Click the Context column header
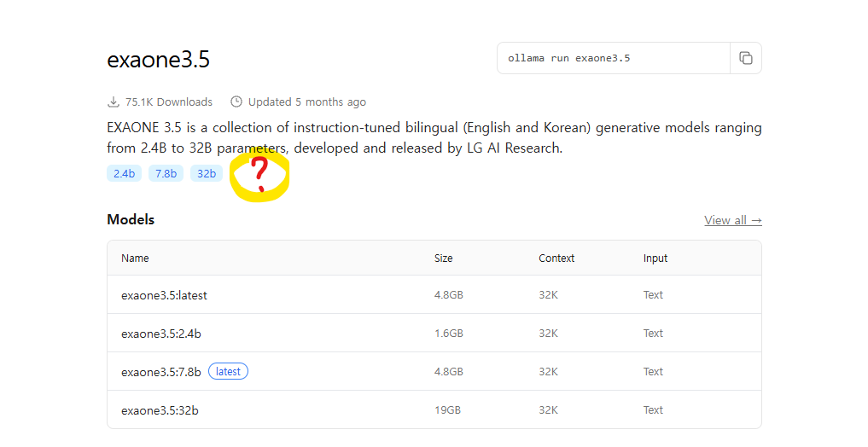Screen dimensions: 868x447 point(556,258)
